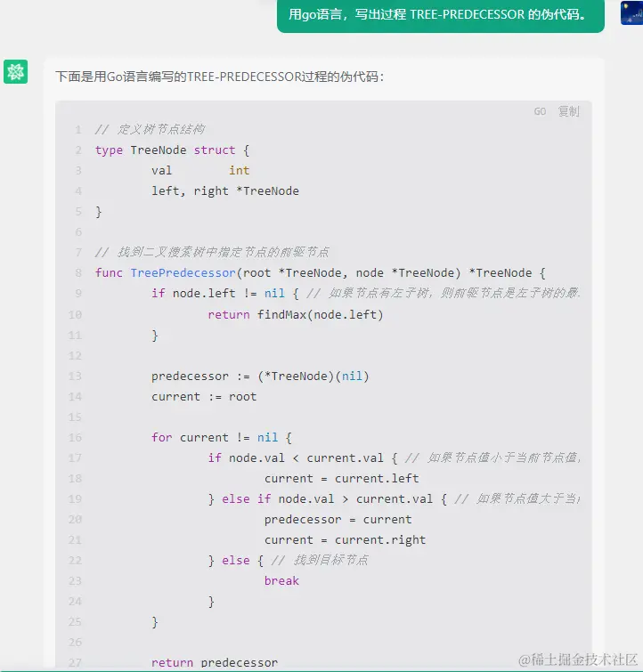Click the 复制 copy button in code block

(x=569, y=111)
